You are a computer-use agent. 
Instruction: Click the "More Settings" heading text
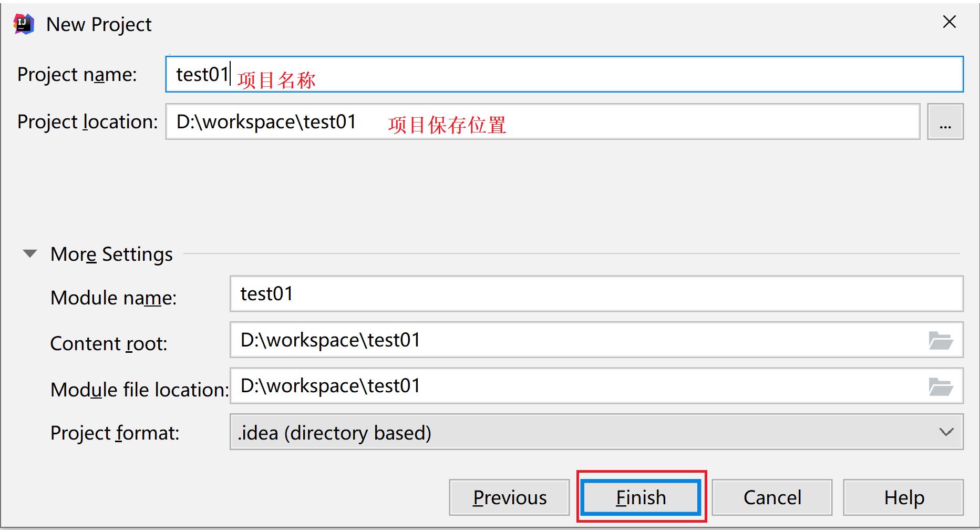tap(111, 254)
